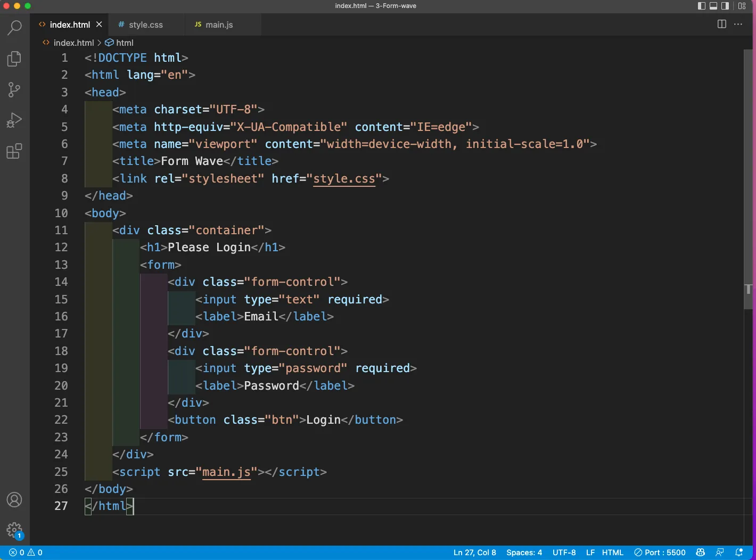This screenshot has width=756, height=560.
Task: Click the DOCTYPE declaration on line 1
Action: pyautogui.click(x=136, y=57)
